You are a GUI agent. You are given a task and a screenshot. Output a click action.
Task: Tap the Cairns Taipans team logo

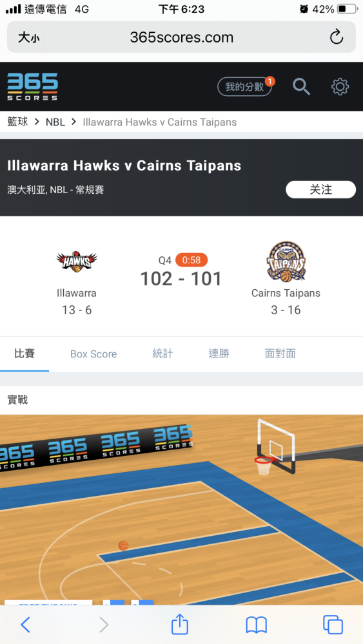(x=286, y=262)
